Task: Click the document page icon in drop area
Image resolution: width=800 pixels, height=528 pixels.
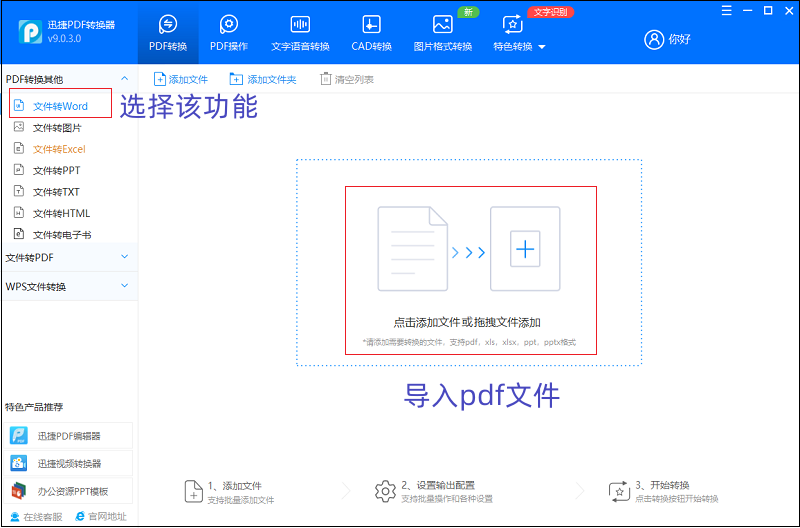Action: (413, 249)
